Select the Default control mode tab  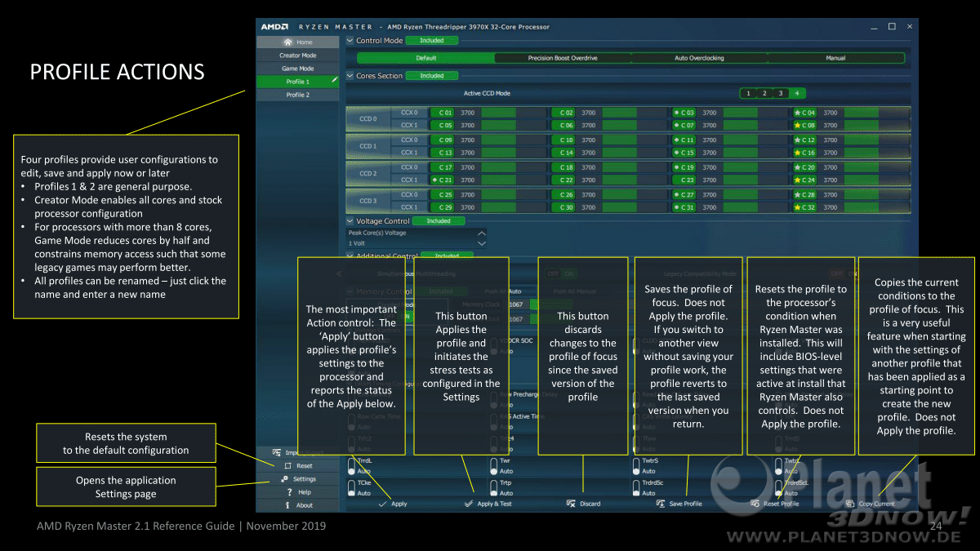(425, 58)
